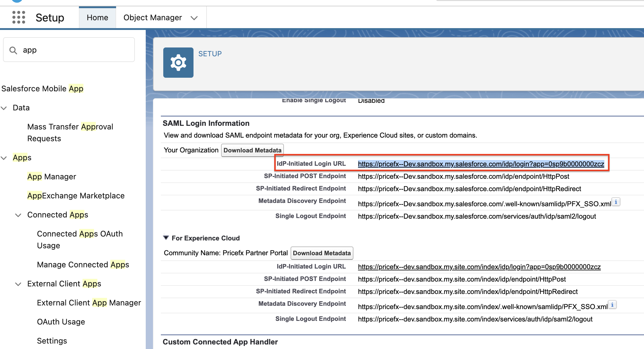Collapse the Apps tree section
The height and width of the screenshot is (349, 644).
click(x=4, y=158)
